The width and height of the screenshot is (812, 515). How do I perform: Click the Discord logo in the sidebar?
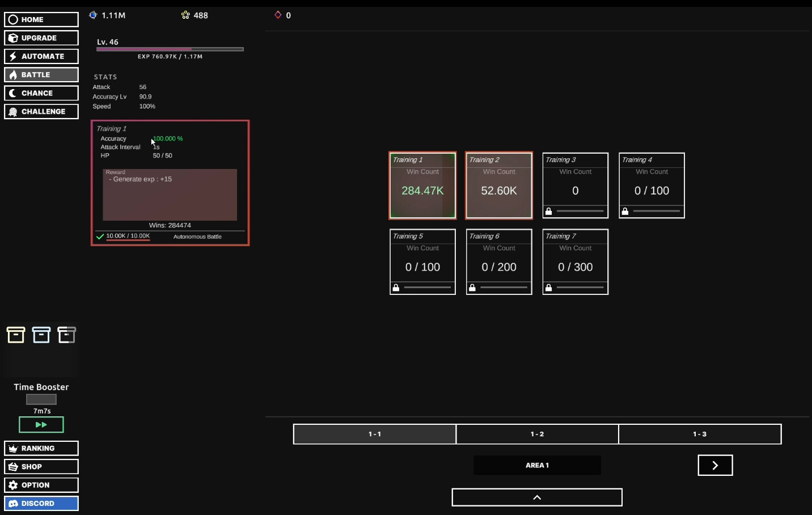click(13, 503)
